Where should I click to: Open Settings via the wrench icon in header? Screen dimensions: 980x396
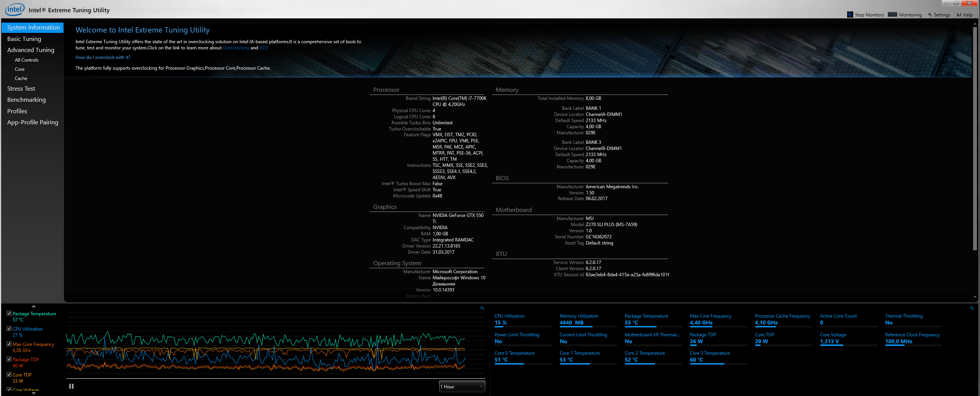click(929, 15)
